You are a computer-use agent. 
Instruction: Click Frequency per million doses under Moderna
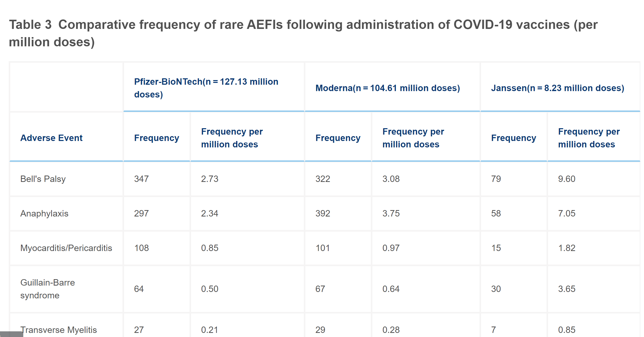413,138
